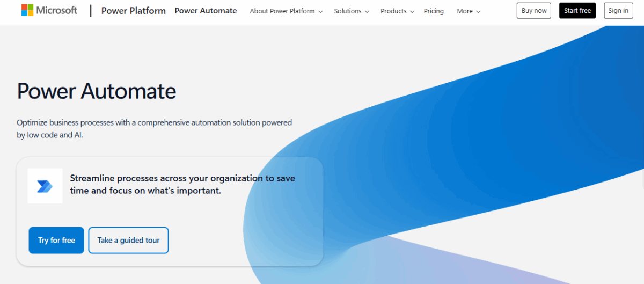Click the Microsoft logo
This screenshot has width=644, height=284.
pos(49,11)
